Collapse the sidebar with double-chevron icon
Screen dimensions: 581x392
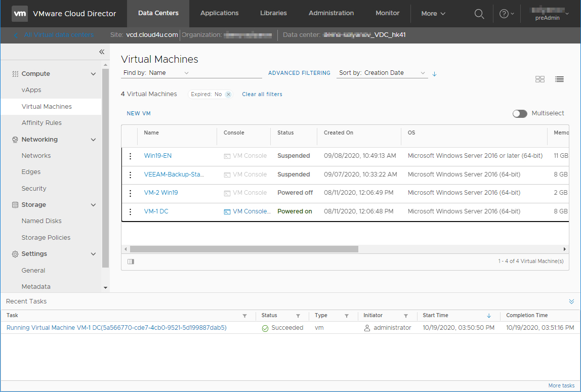[102, 52]
